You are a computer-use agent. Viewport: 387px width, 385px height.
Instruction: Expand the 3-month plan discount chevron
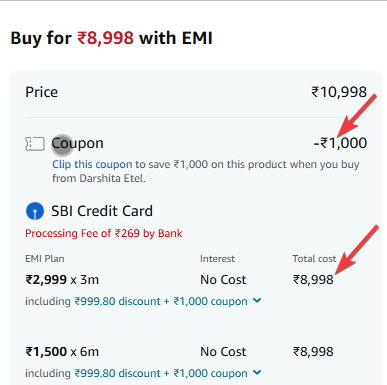(x=257, y=301)
